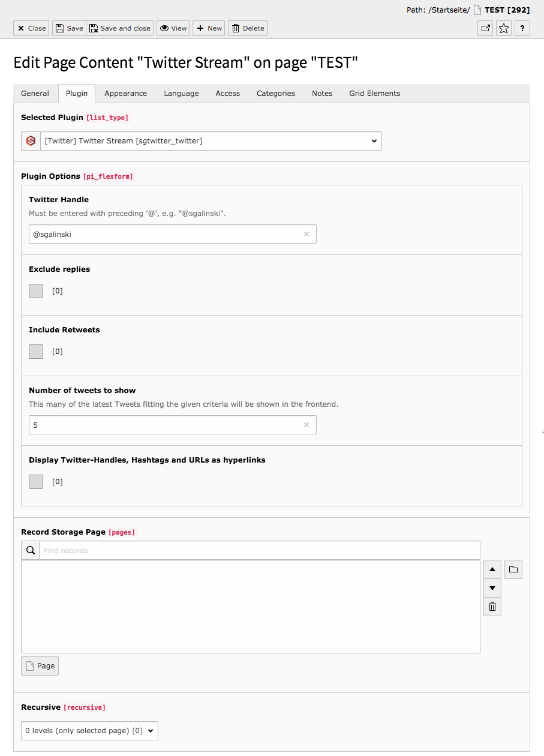Expand the Recursive levels dropdown
544x756 pixels.
point(89,731)
